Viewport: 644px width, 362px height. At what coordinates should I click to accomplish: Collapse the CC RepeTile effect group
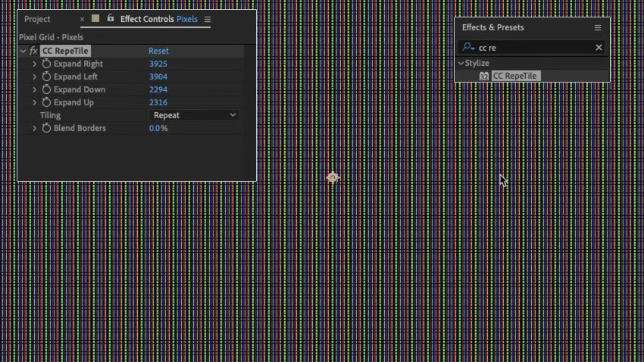(23, 51)
